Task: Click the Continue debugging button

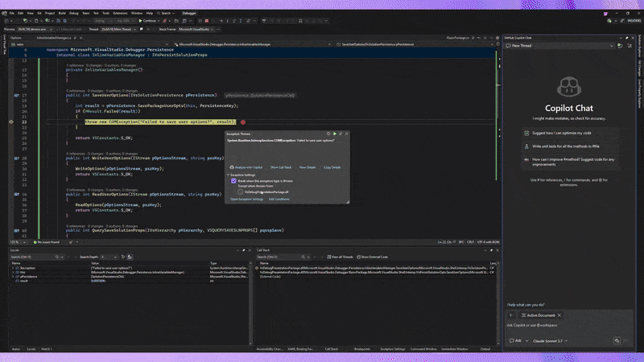Action: point(147,20)
